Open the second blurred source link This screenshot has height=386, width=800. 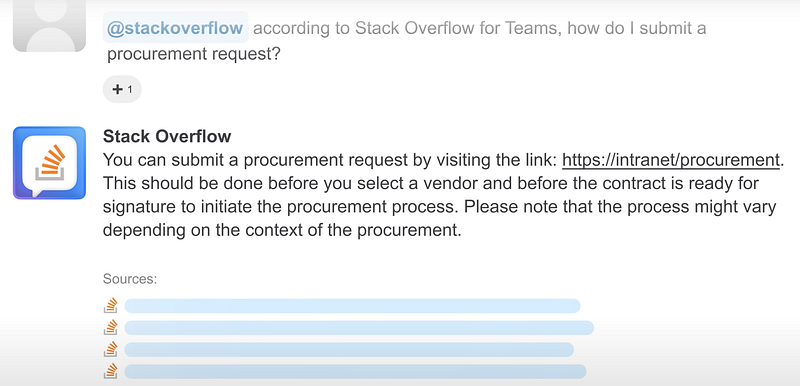(359, 328)
